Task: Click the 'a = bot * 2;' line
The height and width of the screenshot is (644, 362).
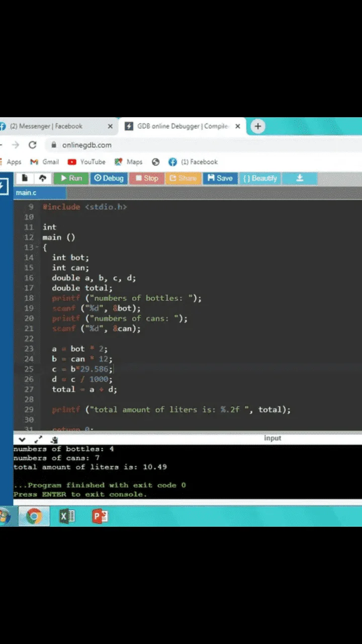Action: 79,349
